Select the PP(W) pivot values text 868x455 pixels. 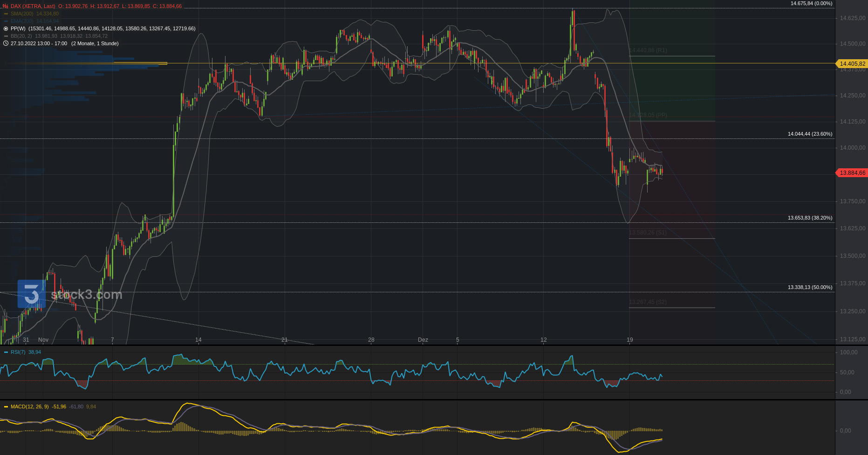tap(112, 28)
